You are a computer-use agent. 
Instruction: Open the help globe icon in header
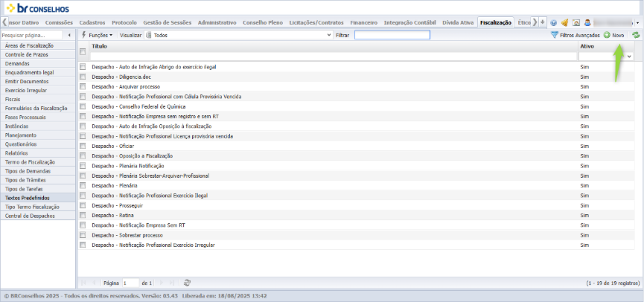pyautogui.click(x=553, y=23)
